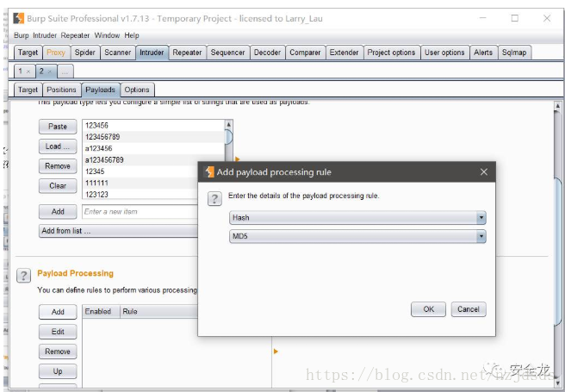Click Remove in the Payload Processing section

coord(58,352)
